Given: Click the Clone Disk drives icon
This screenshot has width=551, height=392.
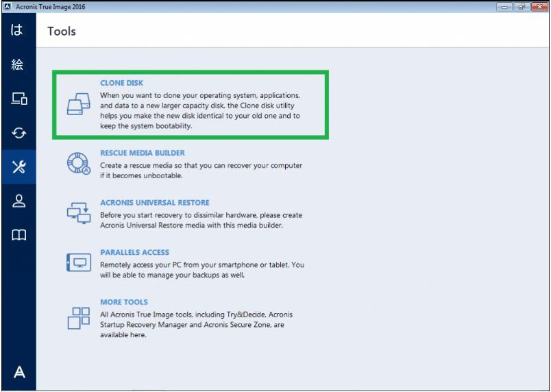Looking at the screenshot, I should [x=78, y=104].
